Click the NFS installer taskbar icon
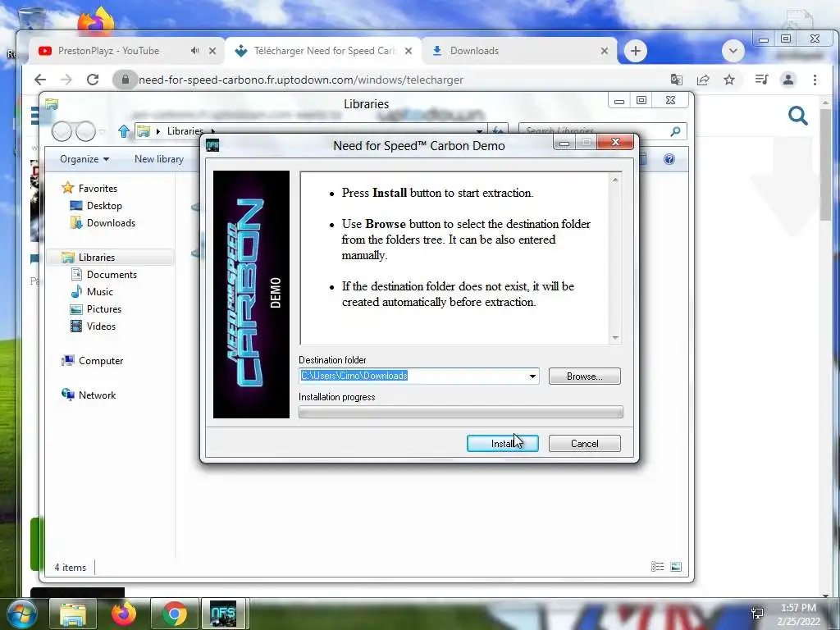 click(224, 614)
